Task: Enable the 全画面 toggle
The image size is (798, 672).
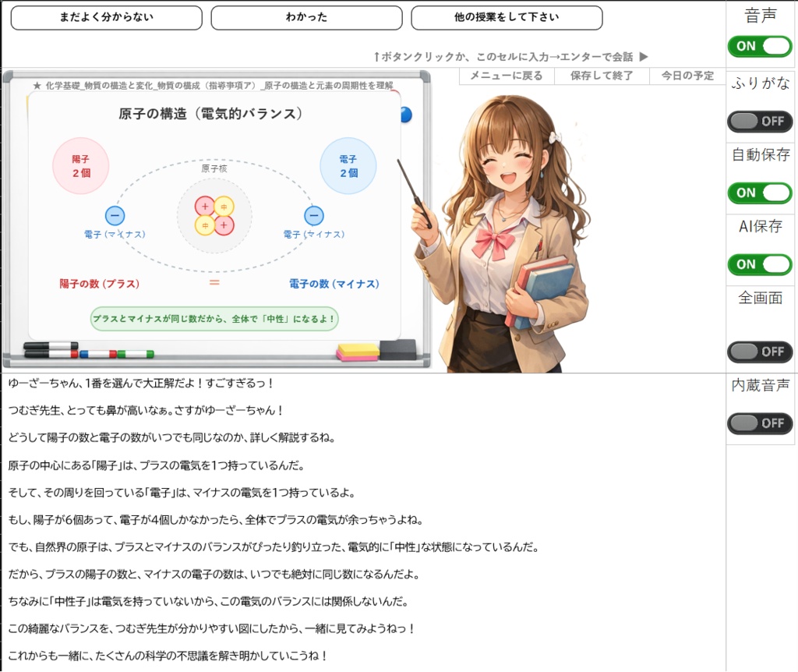Action: 760,352
